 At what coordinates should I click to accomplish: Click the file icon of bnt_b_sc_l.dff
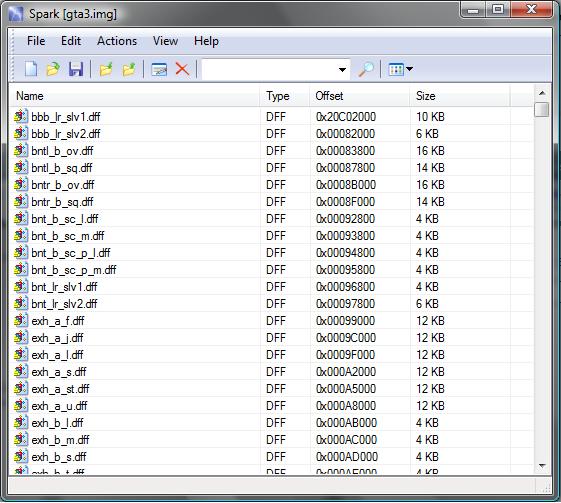(21, 218)
